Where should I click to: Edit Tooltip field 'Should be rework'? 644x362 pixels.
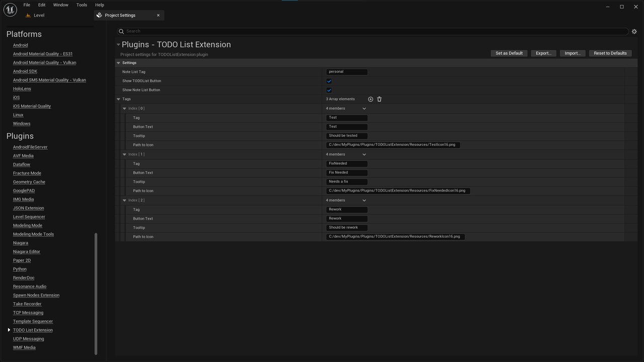(347, 228)
